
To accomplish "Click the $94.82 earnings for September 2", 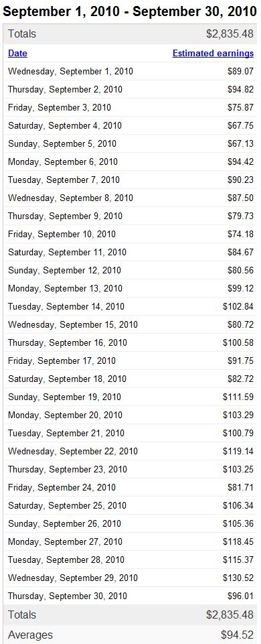I will pos(240,90).
